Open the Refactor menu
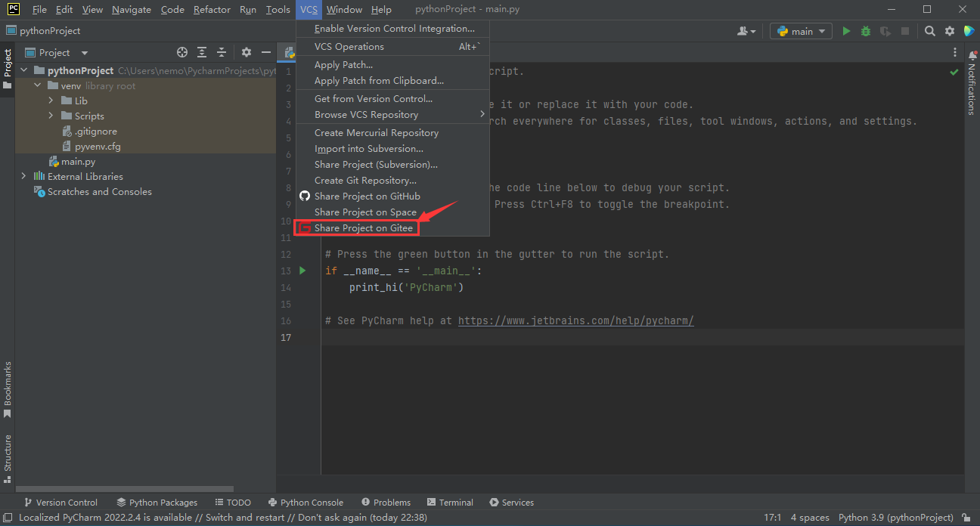 [212, 9]
